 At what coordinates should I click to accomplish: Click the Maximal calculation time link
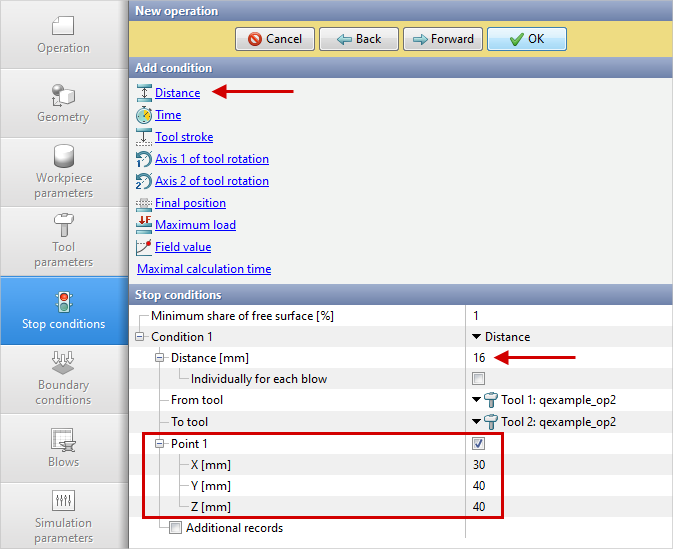(x=204, y=269)
